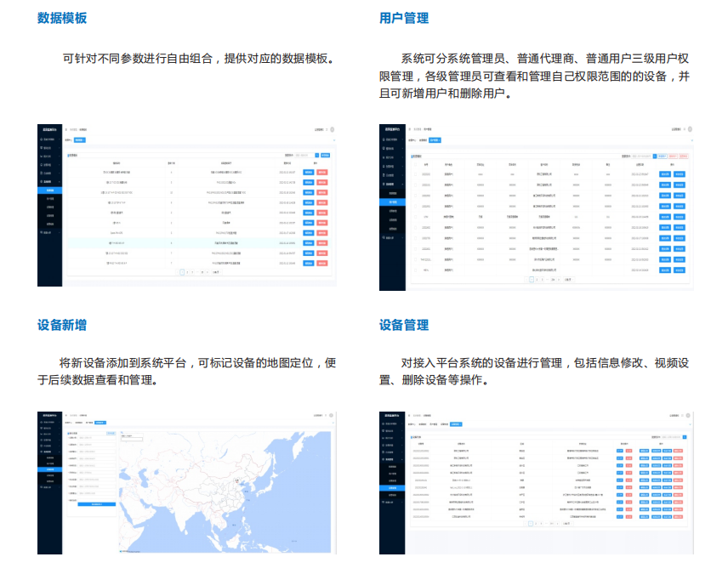Tick the header select-all checkbox in 用户管理 table

point(416,164)
